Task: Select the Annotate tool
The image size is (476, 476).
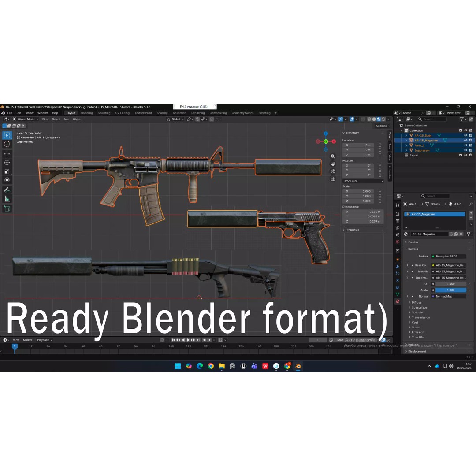Action: tap(7, 190)
